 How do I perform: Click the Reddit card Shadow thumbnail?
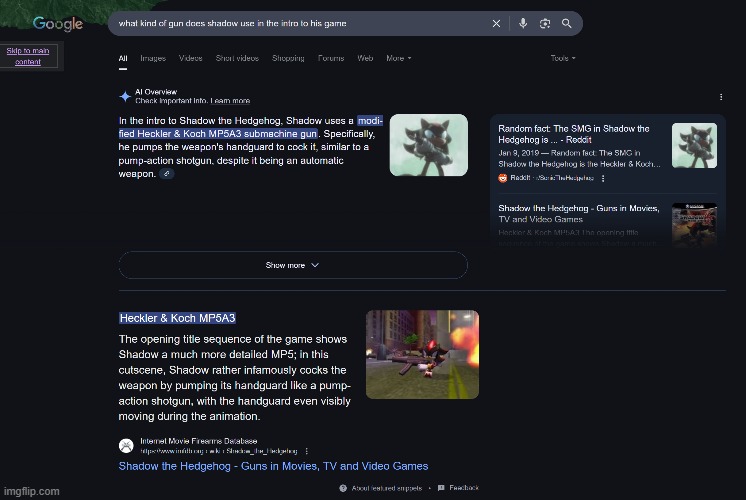click(x=694, y=146)
